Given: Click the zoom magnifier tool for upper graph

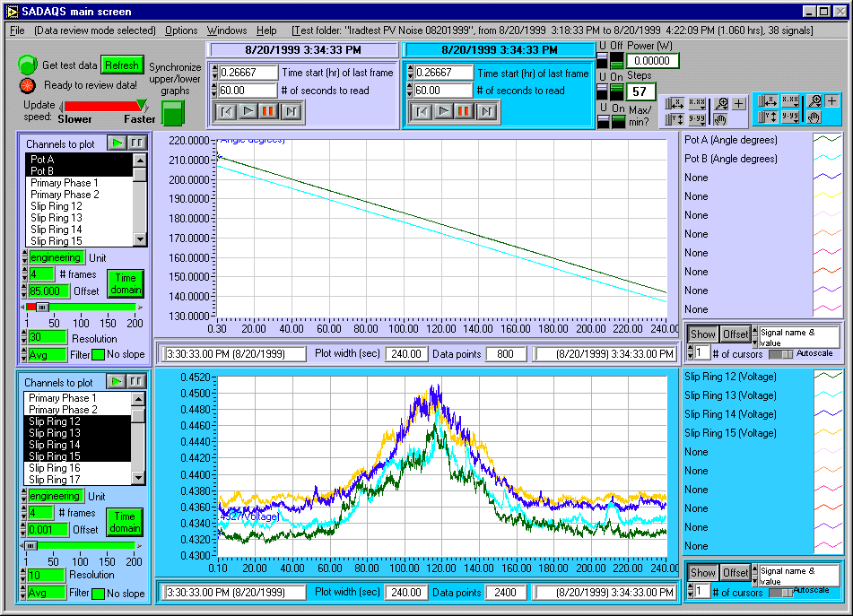Looking at the screenshot, I should click(722, 103).
